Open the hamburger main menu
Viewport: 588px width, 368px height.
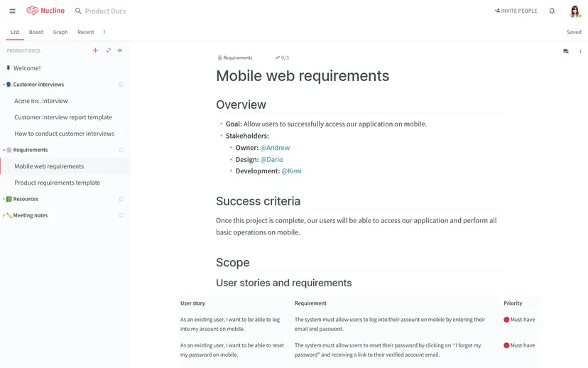pos(12,11)
